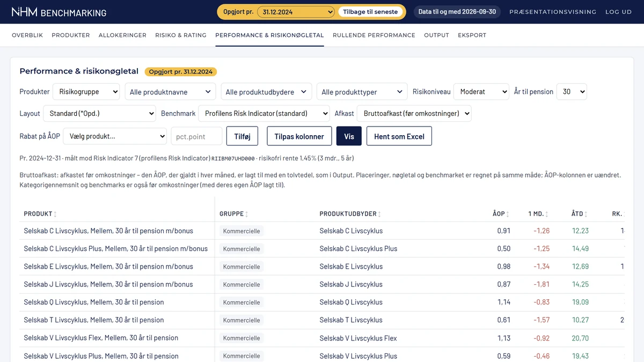Select product Selskab V Livscyklus Flex, Mellem

[101, 338]
